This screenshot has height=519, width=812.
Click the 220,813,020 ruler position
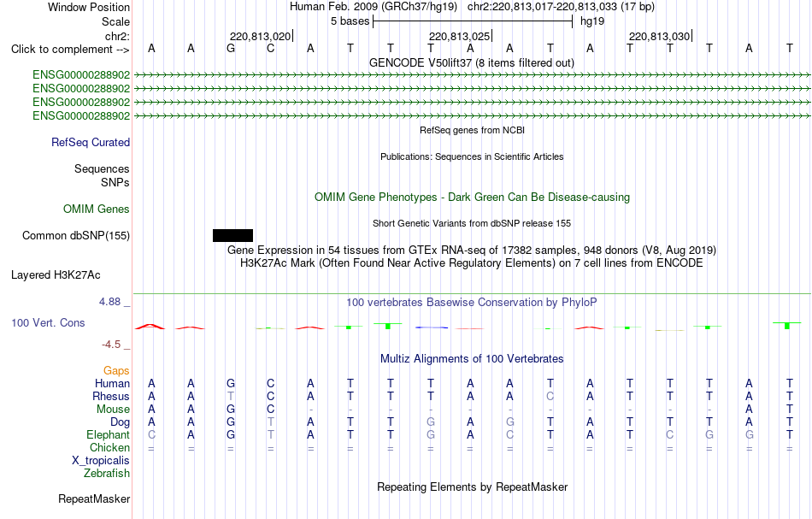click(x=261, y=36)
